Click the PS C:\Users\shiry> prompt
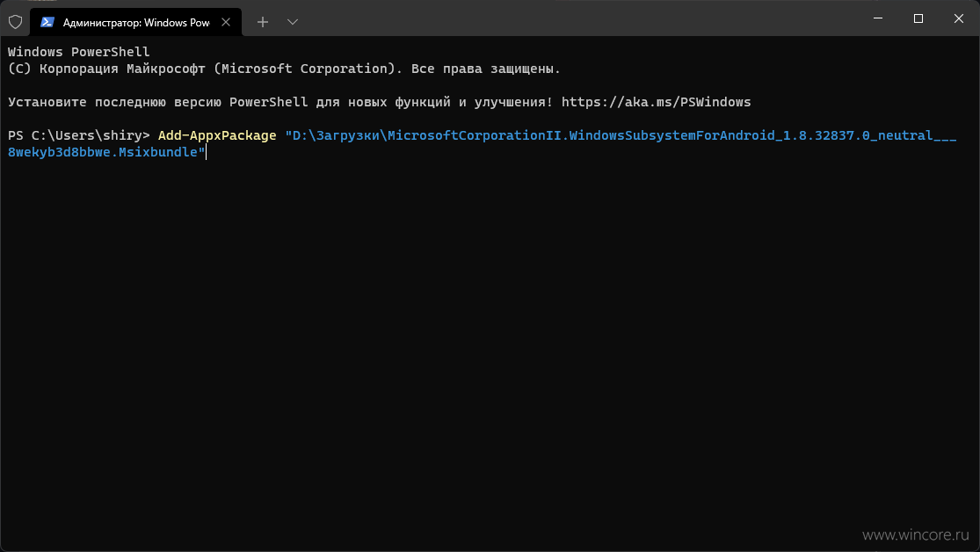The width and height of the screenshot is (980, 552). tap(79, 135)
